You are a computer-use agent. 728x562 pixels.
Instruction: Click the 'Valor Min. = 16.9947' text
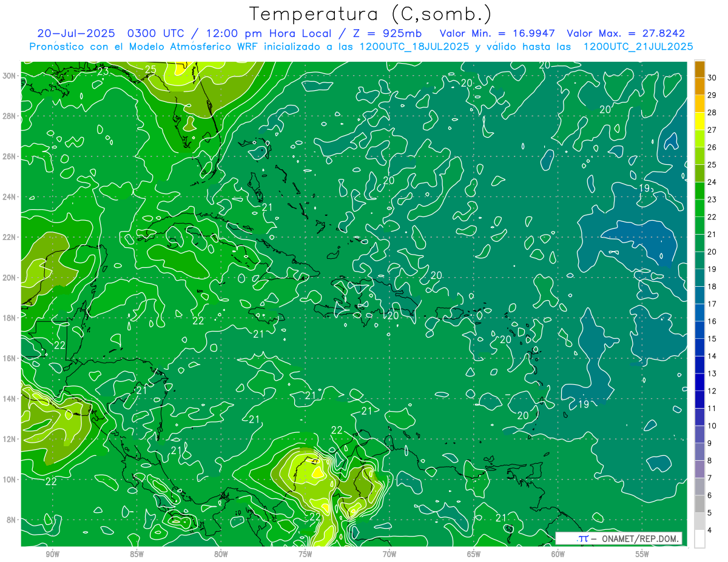[497, 33]
